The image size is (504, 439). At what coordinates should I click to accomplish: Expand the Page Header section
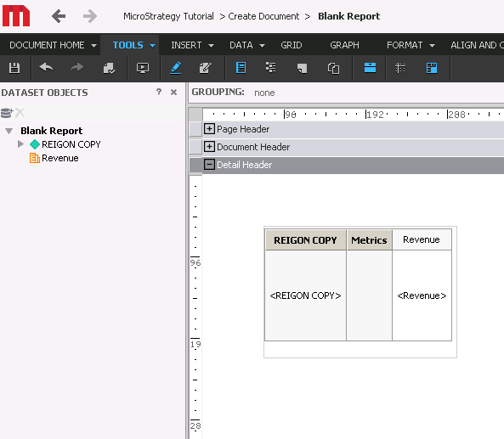209,129
